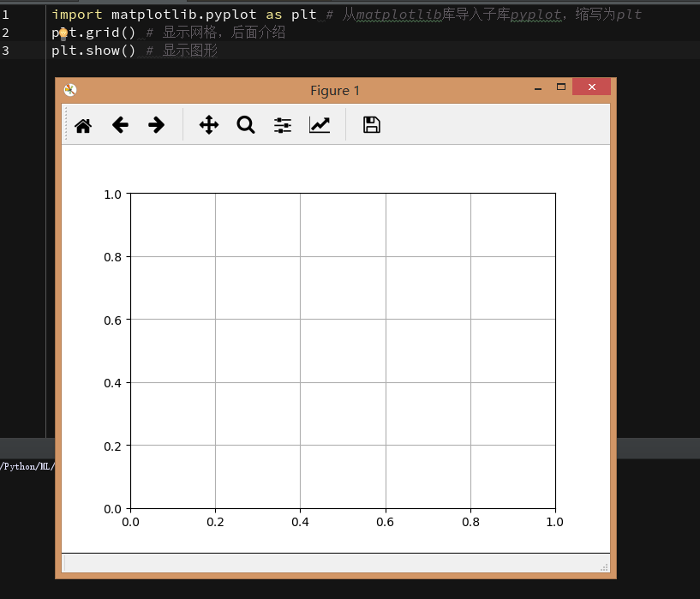Viewport: 700px width, 599px height.
Task: Click 'matplotlib.pyplot' in the code
Action: point(184,15)
